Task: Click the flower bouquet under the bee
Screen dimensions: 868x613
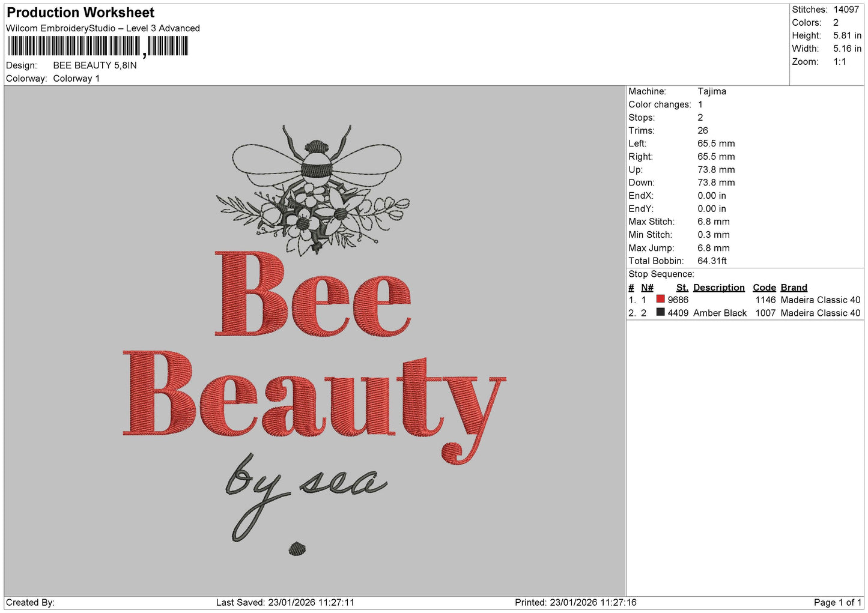Action: click(x=312, y=219)
